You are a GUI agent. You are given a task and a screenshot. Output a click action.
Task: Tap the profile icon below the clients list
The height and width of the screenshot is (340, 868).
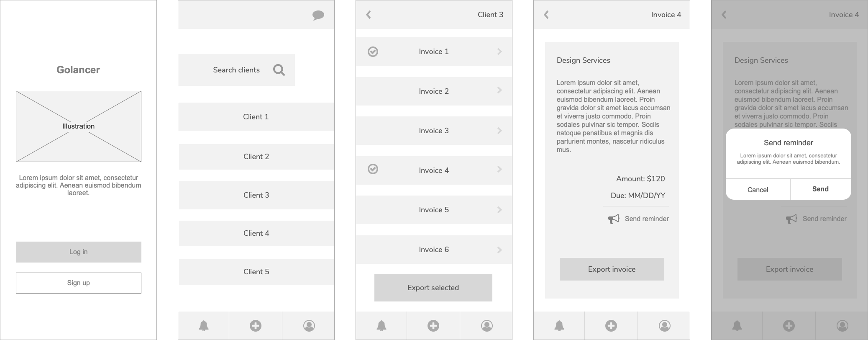coord(309,325)
